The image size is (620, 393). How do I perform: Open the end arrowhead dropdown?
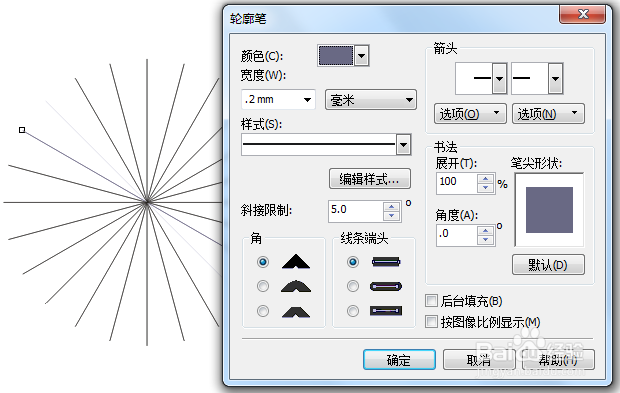coord(556,79)
